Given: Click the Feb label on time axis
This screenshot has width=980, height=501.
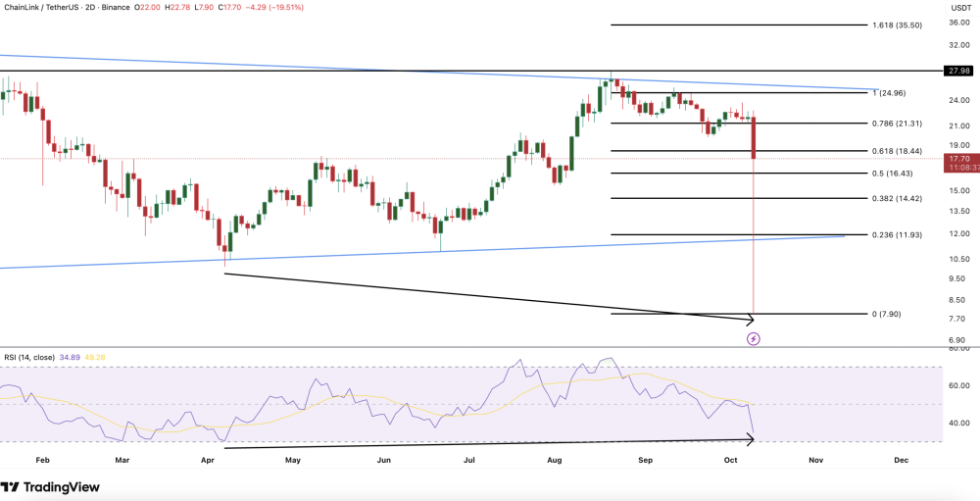Looking at the screenshot, I should tap(42, 461).
